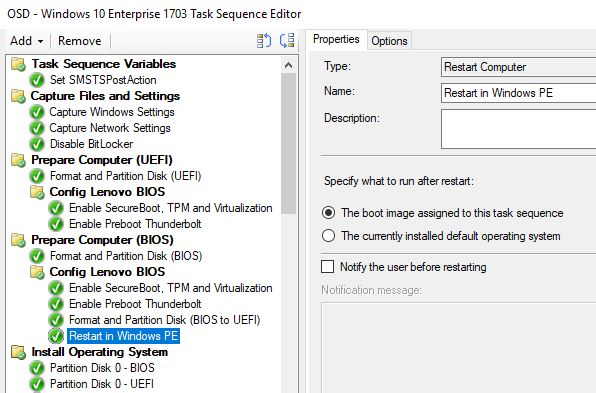Open the Add dropdown menu
The height and width of the screenshot is (393, 596).
pyautogui.click(x=27, y=41)
